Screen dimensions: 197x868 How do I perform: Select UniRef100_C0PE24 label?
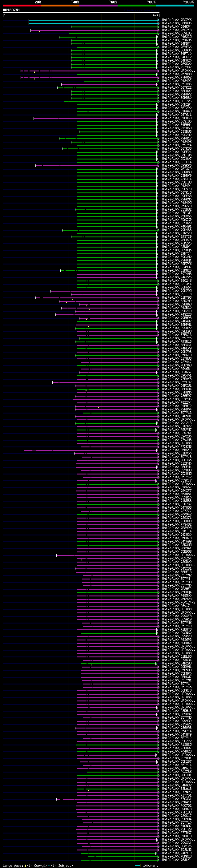tap(177, 152)
